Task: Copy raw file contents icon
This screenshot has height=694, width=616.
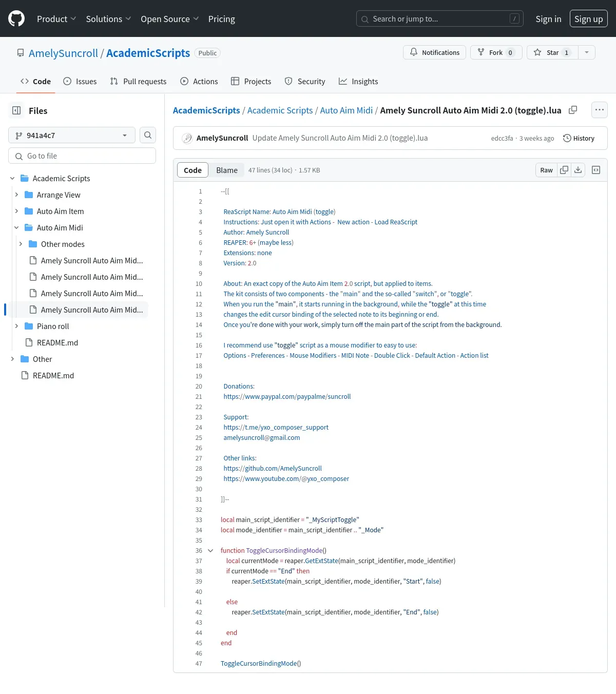Action: click(564, 170)
